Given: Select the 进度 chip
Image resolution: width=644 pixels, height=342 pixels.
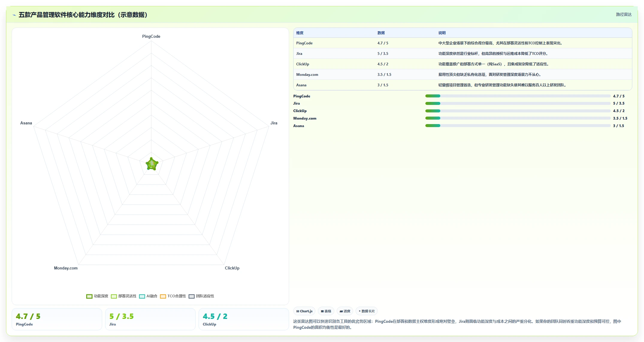Looking at the screenshot, I should 345,311.
